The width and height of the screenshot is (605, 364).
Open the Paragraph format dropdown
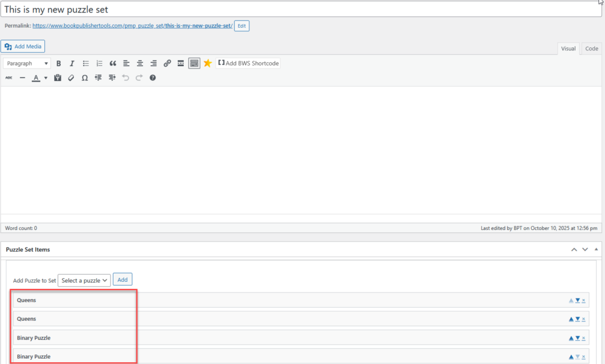27,63
